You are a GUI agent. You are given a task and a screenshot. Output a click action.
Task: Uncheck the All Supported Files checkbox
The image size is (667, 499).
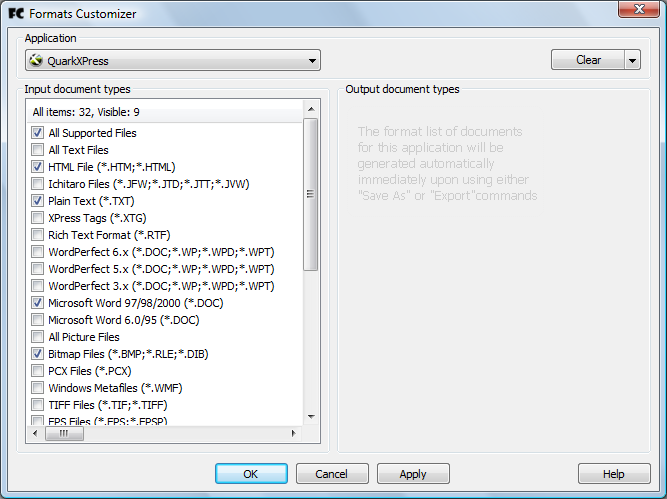pos(37,133)
